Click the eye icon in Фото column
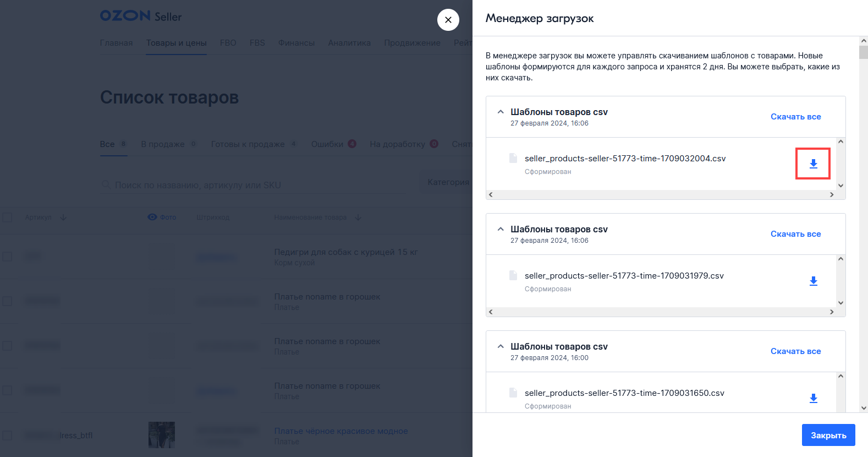Screen dimensions: 868x457 point(152,217)
